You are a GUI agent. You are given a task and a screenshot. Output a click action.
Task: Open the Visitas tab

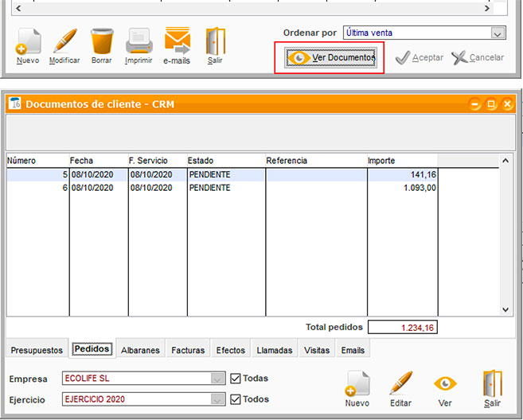click(x=317, y=350)
